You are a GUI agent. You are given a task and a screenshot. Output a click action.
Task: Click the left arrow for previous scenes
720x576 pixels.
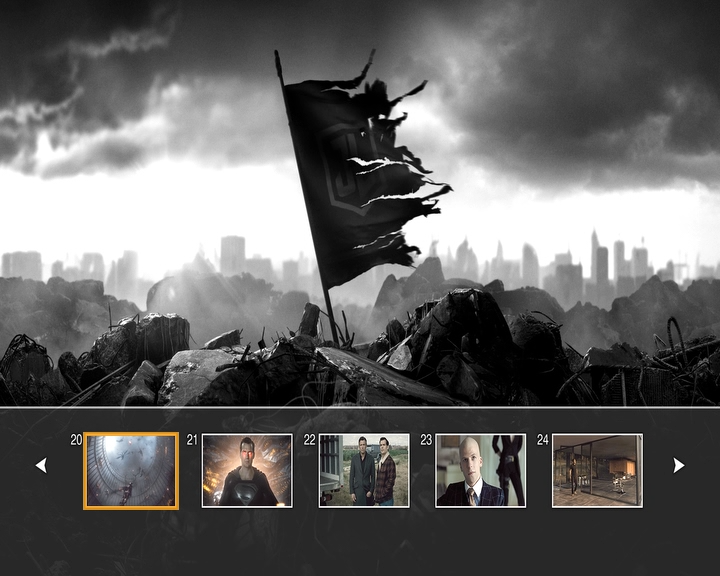coord(41,465)
